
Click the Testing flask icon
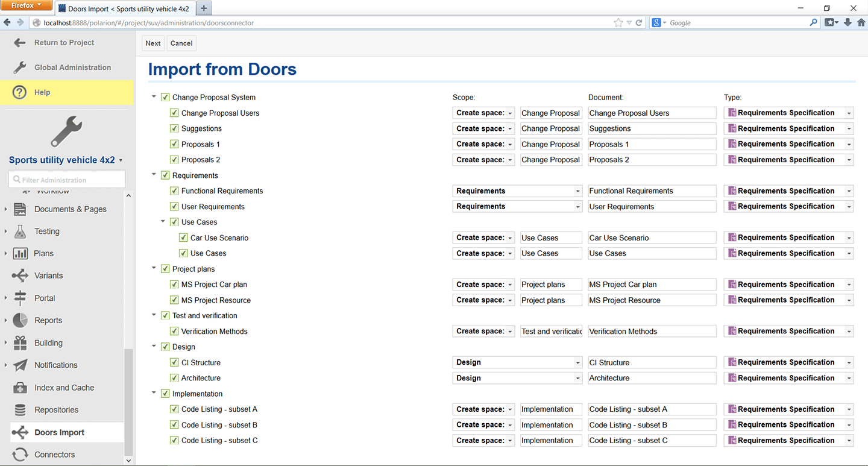[20, 231]
